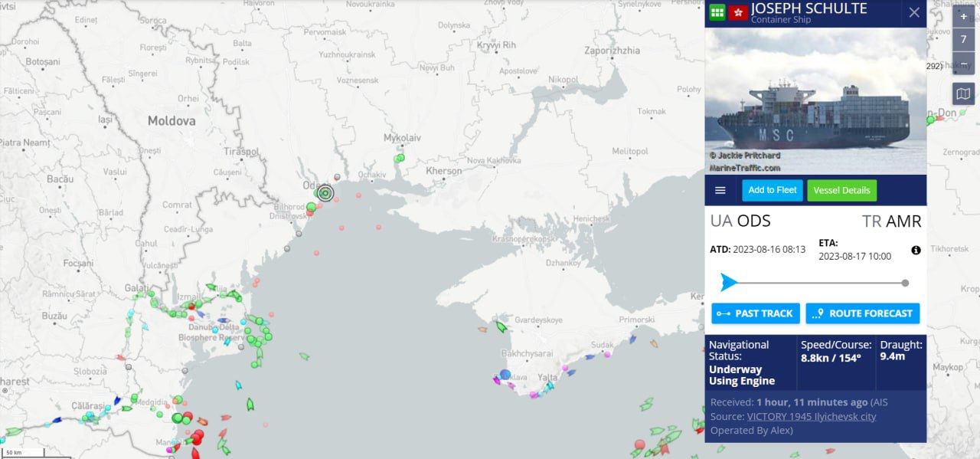Show the Route Forecast
Screen dimensions: 980x459
pyautogui.click(x=862, y=313)
